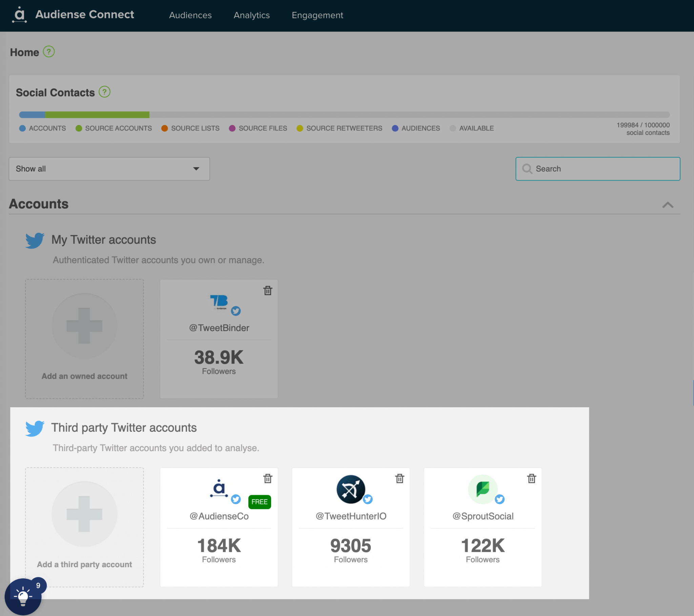Drag the social contacts progress bar
This screenshot has height=616, width=694.
coord(344,114)
